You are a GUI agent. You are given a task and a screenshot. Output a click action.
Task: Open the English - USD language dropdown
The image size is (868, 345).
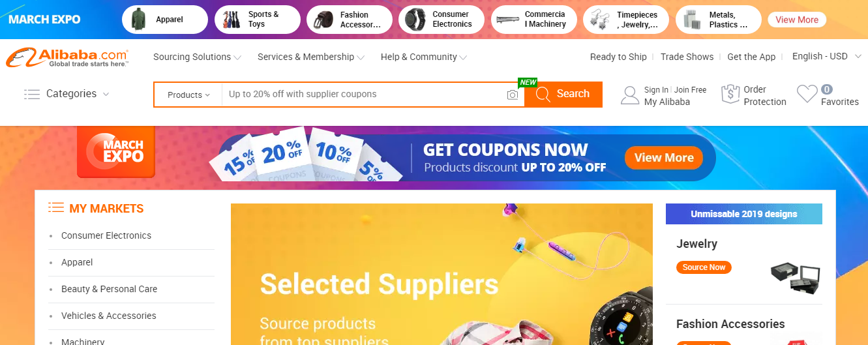point(826,57)
